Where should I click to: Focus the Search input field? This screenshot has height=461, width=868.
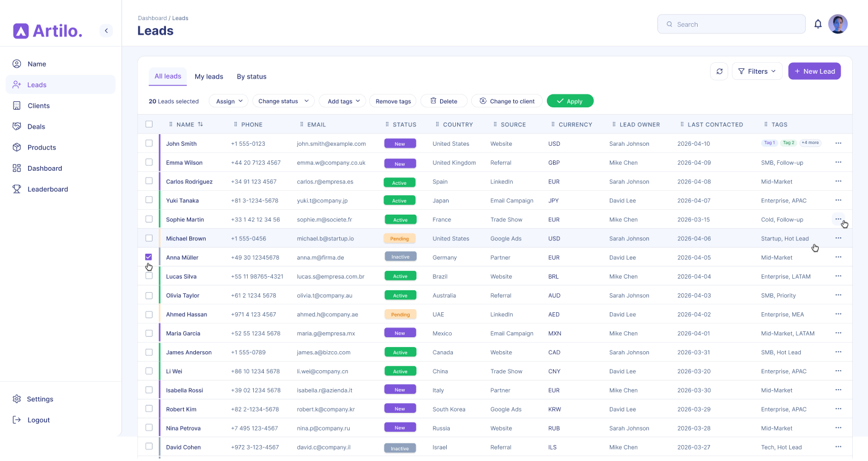731,24
